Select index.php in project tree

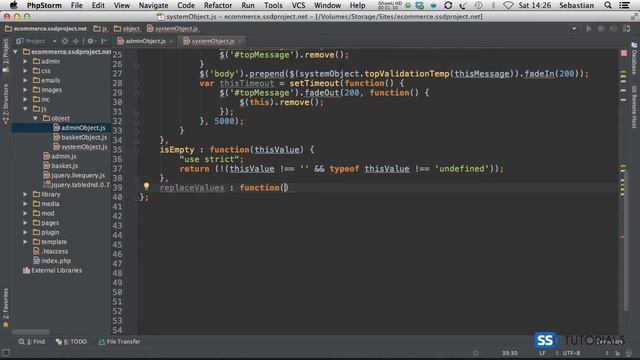coord(52,261)
